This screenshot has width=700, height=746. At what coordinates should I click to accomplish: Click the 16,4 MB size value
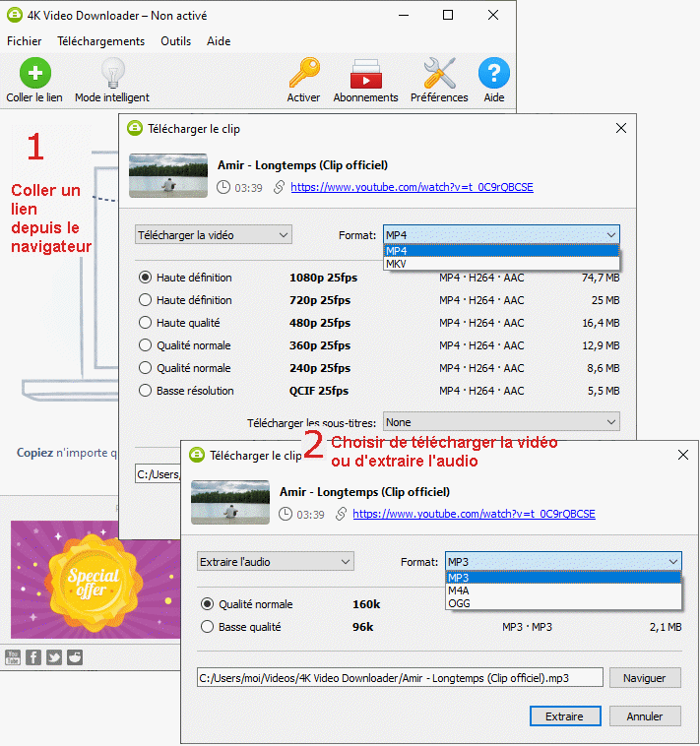click(601, 323)
